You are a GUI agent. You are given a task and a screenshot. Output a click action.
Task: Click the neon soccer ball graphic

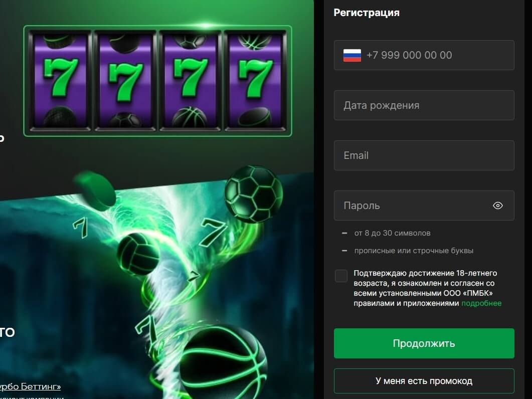tap(254, 194)
